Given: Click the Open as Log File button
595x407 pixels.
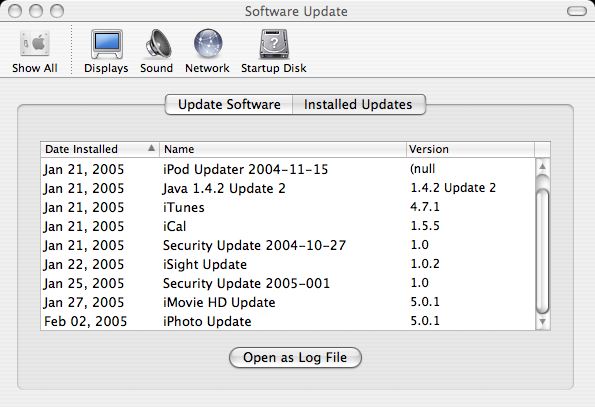Looking at the screenshot, I should coord(295,357).
